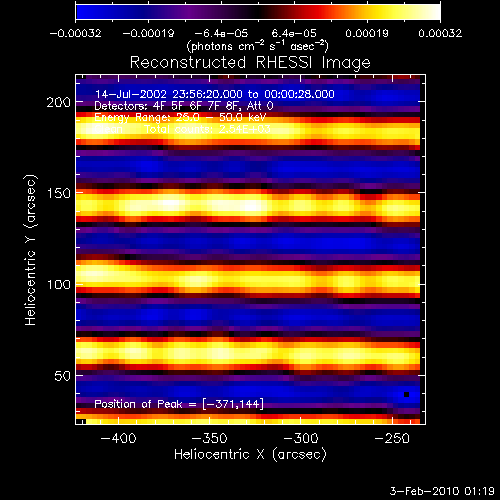
Task: Click the colorbar label "6.4e-05"
Action: click(x=294, y=33)
